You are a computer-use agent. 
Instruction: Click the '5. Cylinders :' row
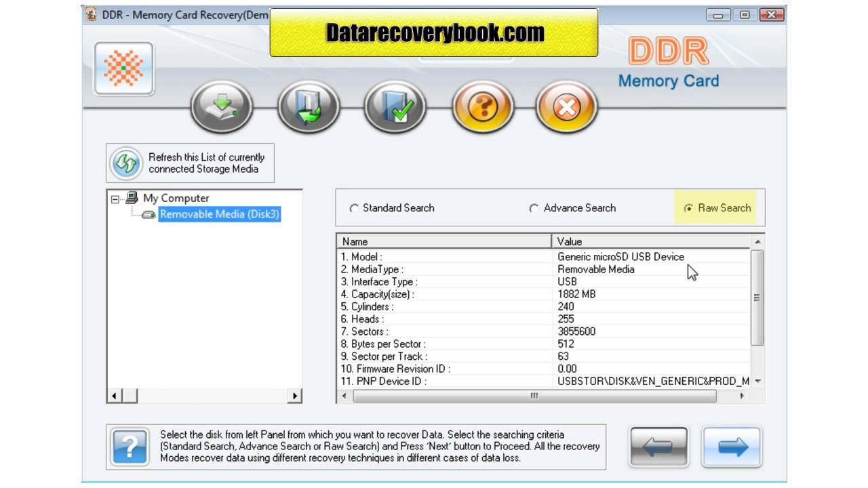[x=544, y=306]
